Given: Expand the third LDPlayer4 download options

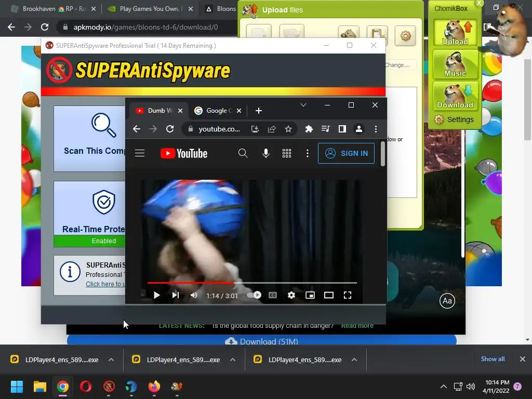Looking at the screenshot, I should pyautogui.click(x=354, y=360).
